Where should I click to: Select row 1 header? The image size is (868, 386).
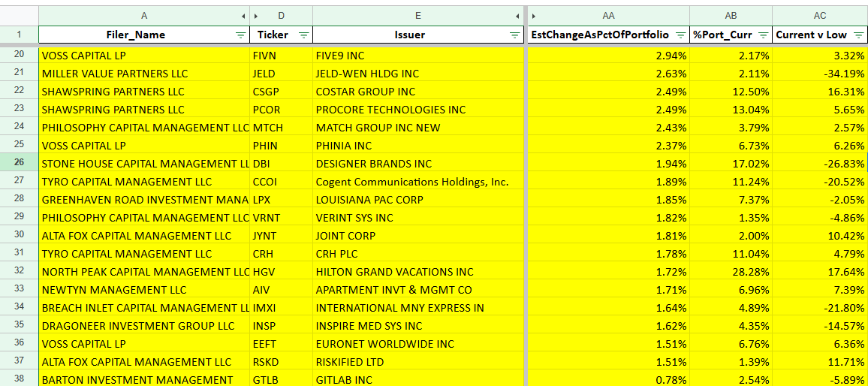20,35
